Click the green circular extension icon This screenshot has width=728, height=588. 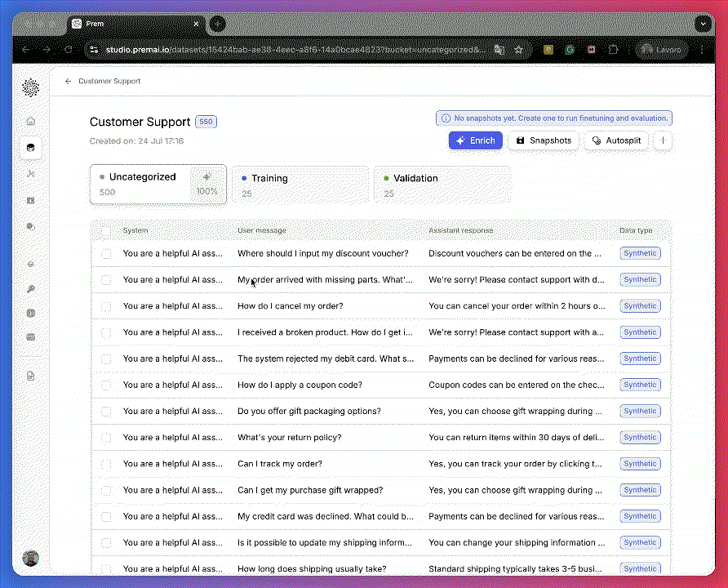570,49
